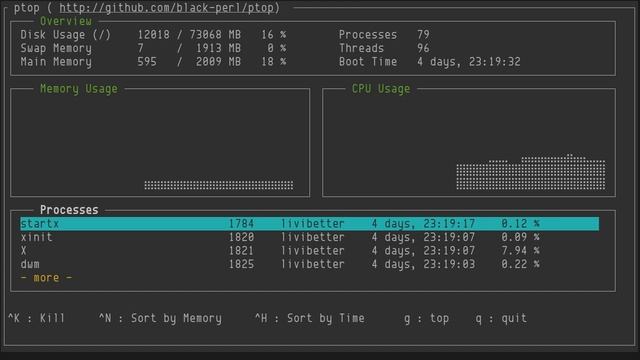Open the github.com/black-perl/ptop link

(166, 8)
